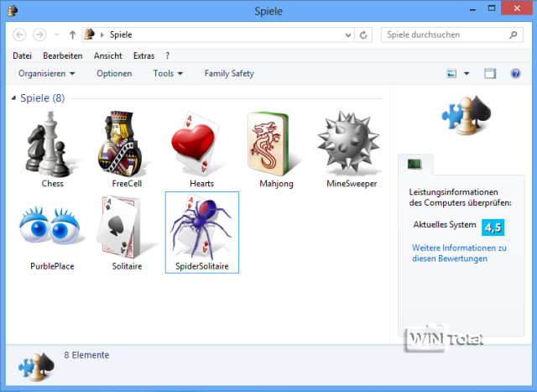
Task: Minimize the Spiele window
Action: pyautogui.click(x=472, y=9)
